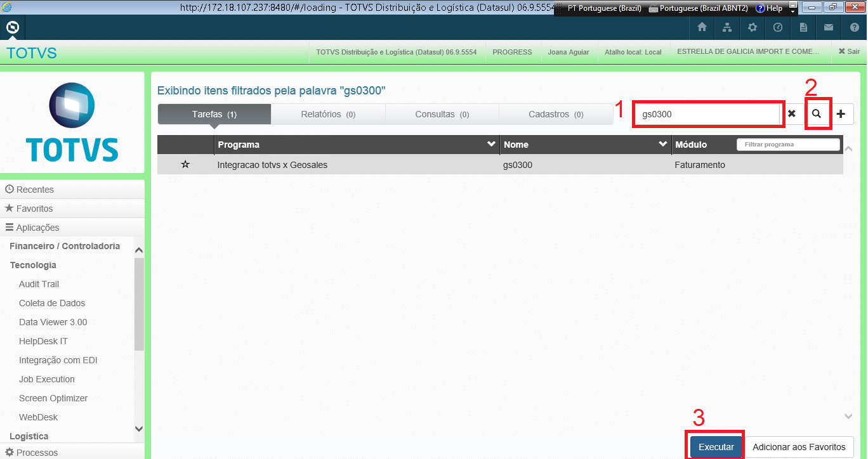Open Audit Trail

point(39,284)
